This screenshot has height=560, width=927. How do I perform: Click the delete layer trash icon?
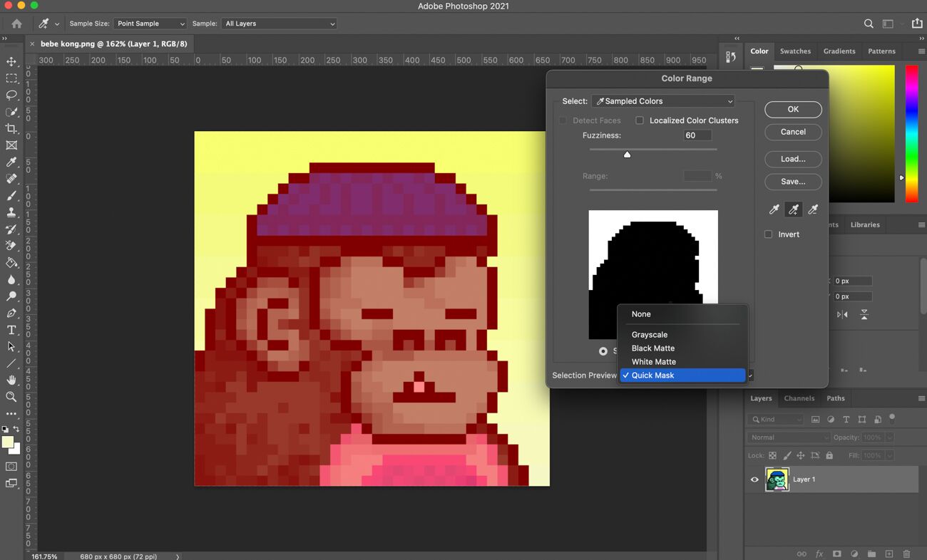(x=907, y=554)
